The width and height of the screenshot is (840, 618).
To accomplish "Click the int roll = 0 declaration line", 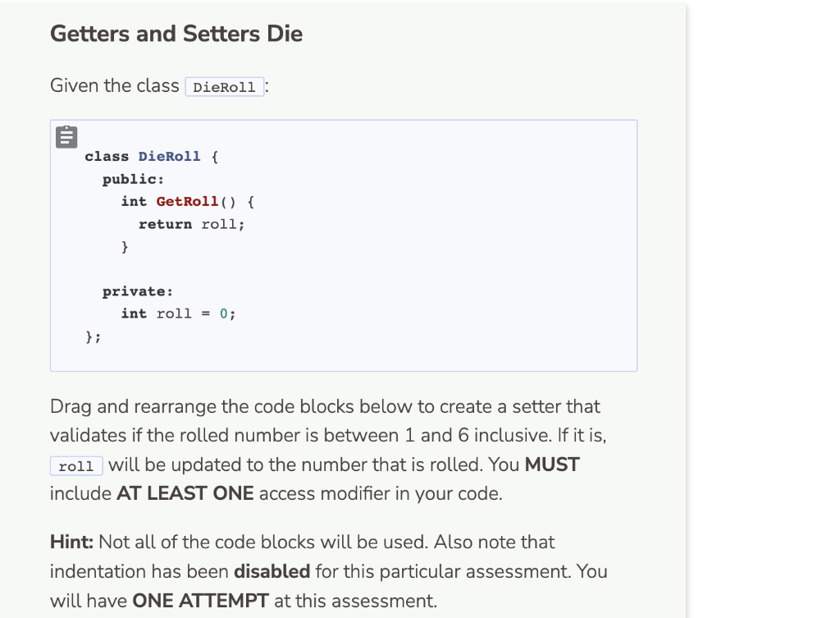I will [178, 313].
